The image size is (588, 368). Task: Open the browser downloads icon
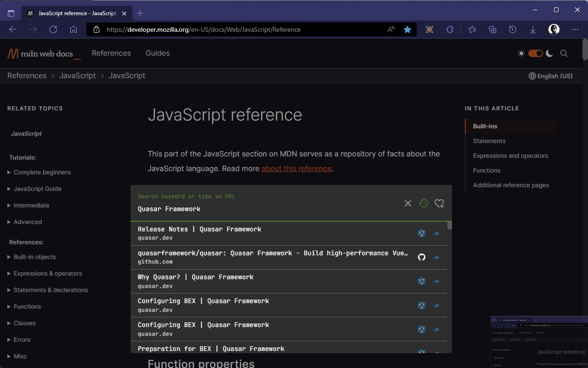533,29
